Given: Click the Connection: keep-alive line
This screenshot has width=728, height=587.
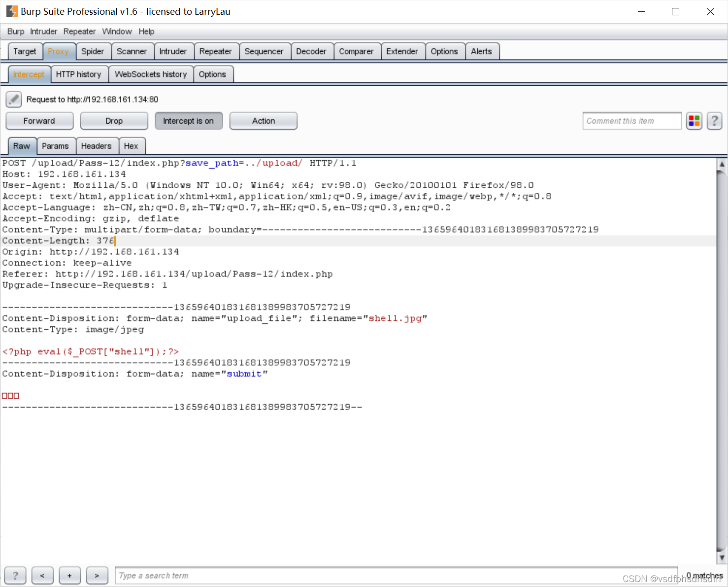Looking at the screenshot, I should click(67, 263).
